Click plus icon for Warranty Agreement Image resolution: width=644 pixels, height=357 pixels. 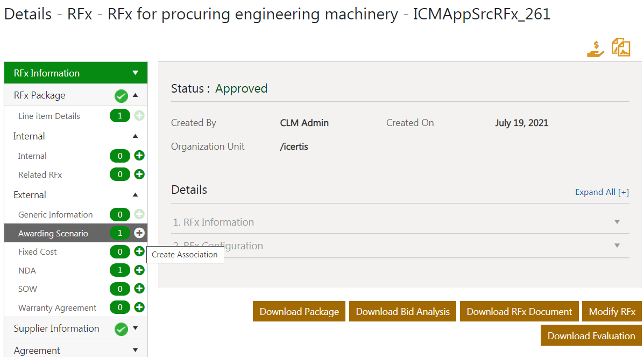[x=139, y=307]
